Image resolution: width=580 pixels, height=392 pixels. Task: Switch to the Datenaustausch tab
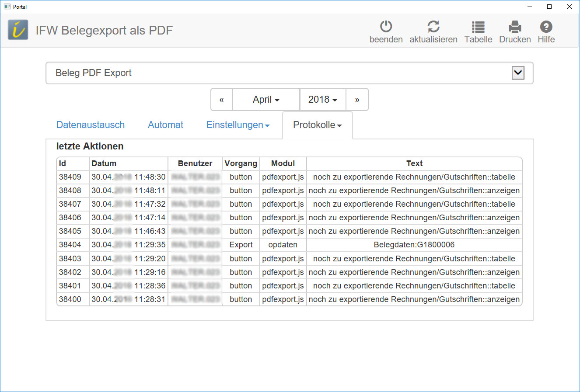tap(91, 125)
